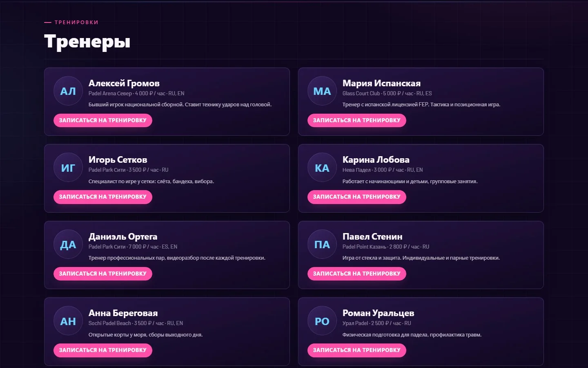
Task: Sign up for Карина Лобова's training
Action: (357, 197)
